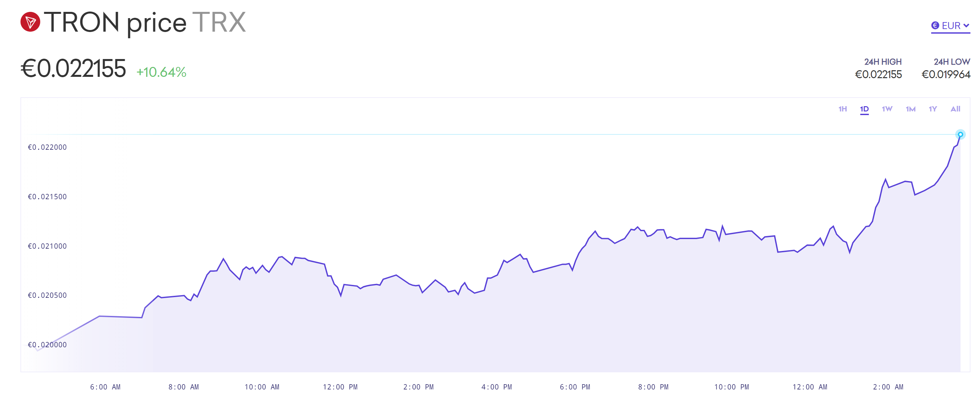The image size is (980, 399).
Task: Click the 6:00 PM axis label
Action: [575, 387]
